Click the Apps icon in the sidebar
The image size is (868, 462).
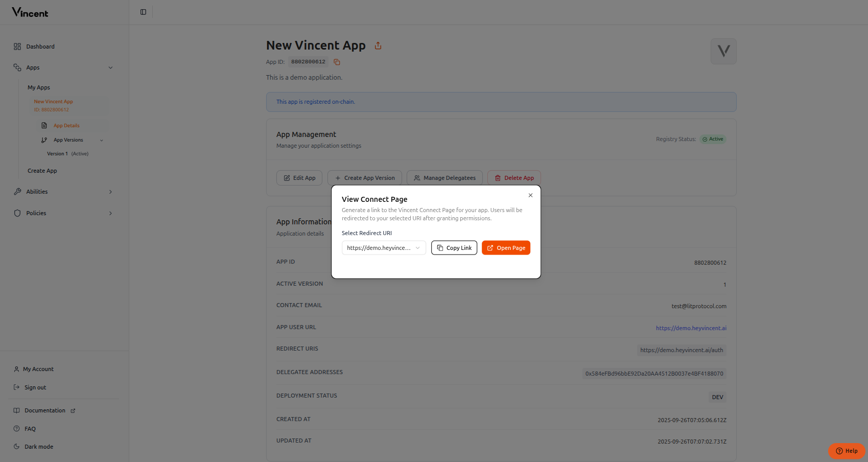coord(17,67)
